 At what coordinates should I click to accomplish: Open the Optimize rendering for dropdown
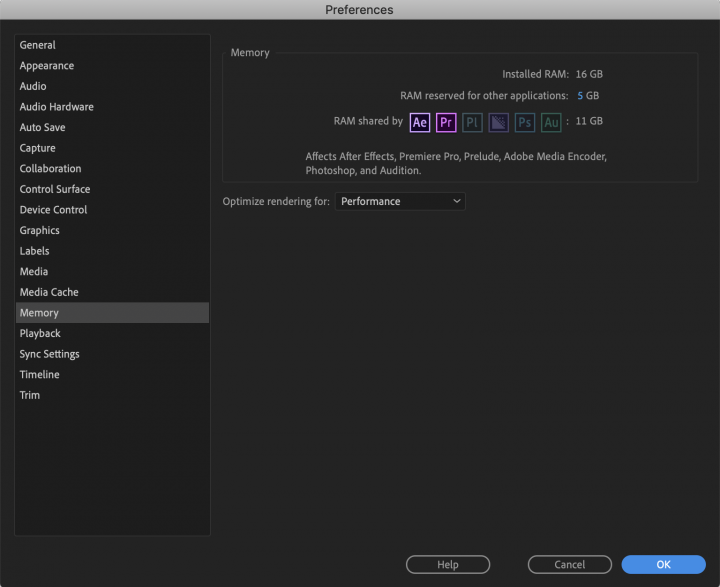coord(400,201)
